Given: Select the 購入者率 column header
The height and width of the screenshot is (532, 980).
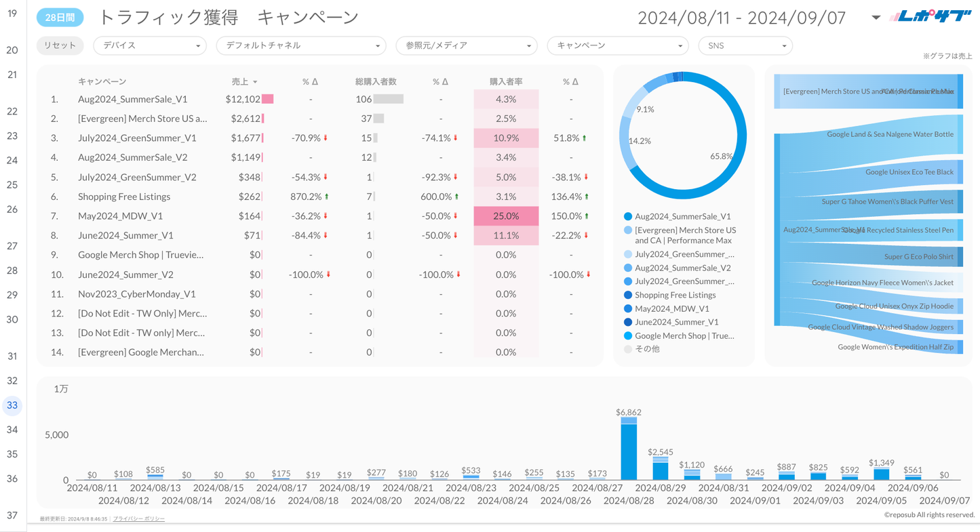Looking at the screenshot, I should pos(506,81).
